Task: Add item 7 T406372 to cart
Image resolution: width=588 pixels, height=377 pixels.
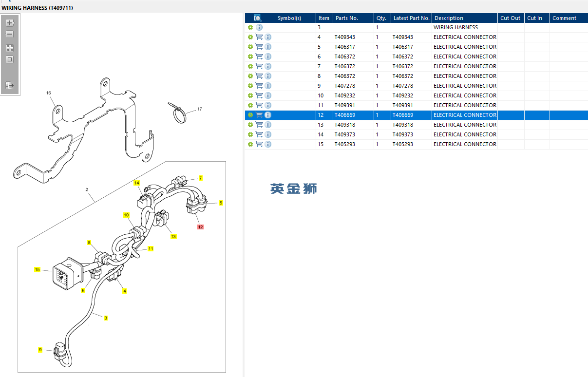Action: [x=259, y=66]
